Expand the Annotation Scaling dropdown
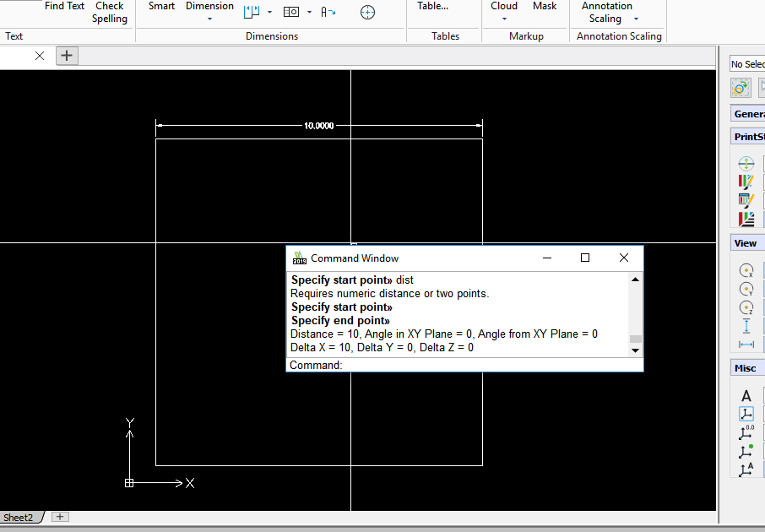This screenshot has width=765, height=532. [636, 19]
